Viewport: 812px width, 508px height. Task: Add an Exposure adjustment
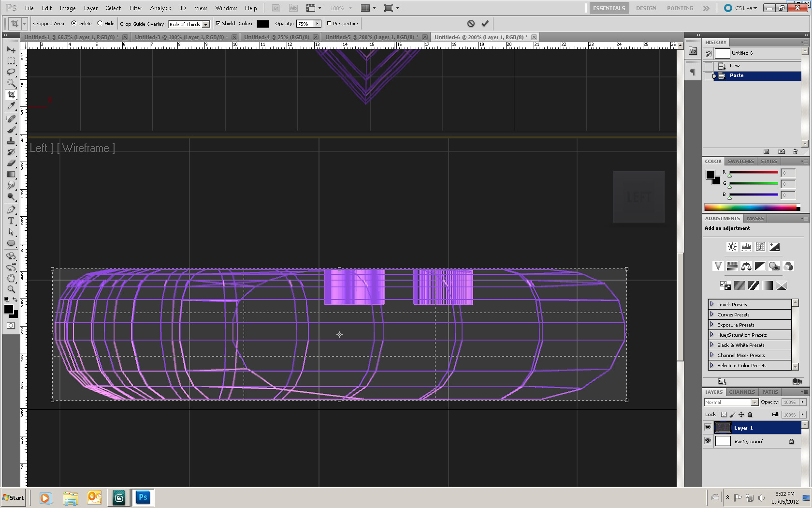pos(774,247)
